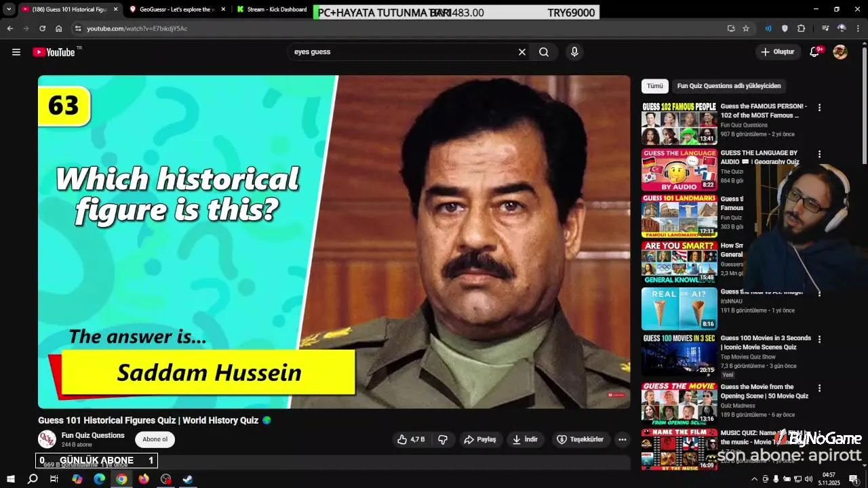Viewport: 868px width, 488px height.
Task: Open site information icon in address bar
Action: [x=78, y=28]
